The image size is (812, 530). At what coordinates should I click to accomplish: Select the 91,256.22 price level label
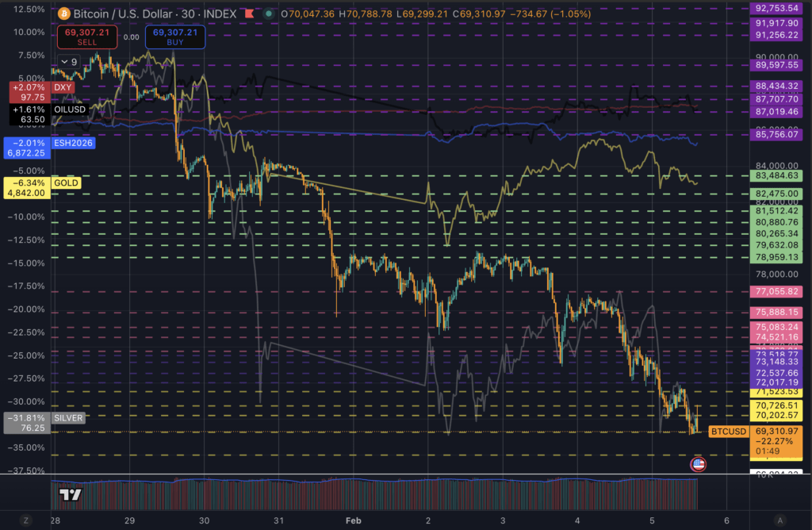(776, 35)
